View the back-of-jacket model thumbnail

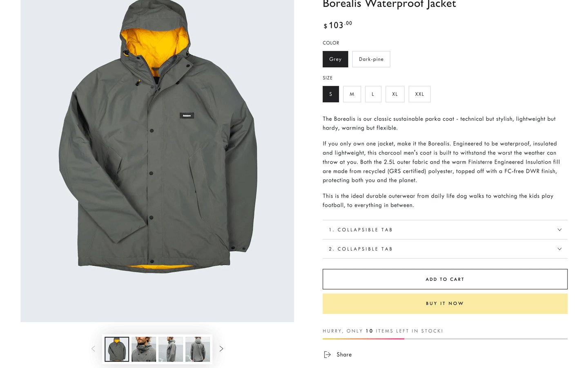pos(198,349)
